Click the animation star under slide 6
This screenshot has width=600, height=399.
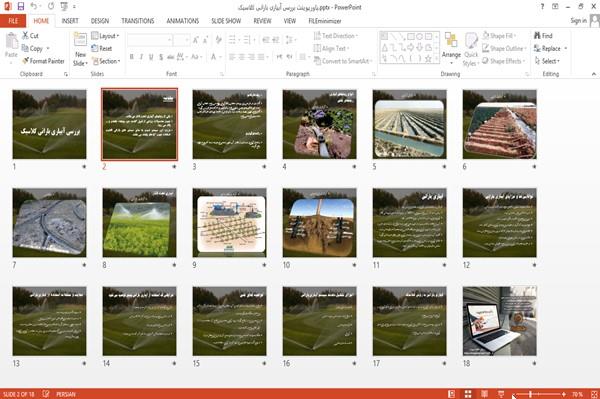(534, 166)
